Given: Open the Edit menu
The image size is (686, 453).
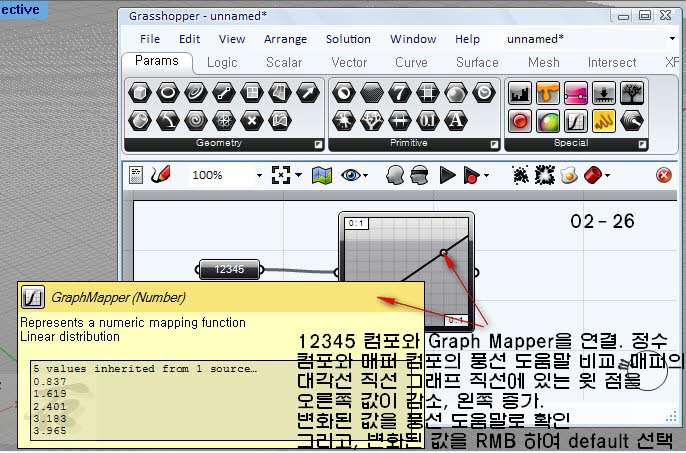Looking at the screenshot, I should [189, 39].
